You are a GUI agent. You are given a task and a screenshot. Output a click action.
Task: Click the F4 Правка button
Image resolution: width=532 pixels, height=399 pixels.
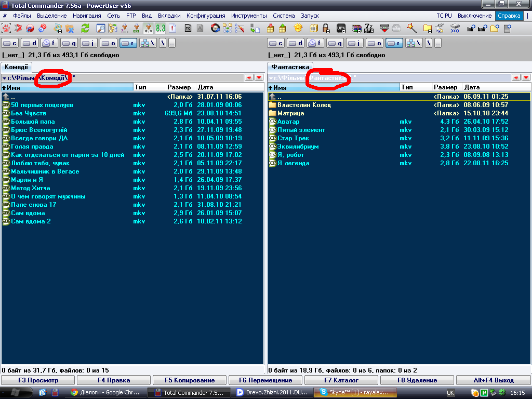click(114, 380)
